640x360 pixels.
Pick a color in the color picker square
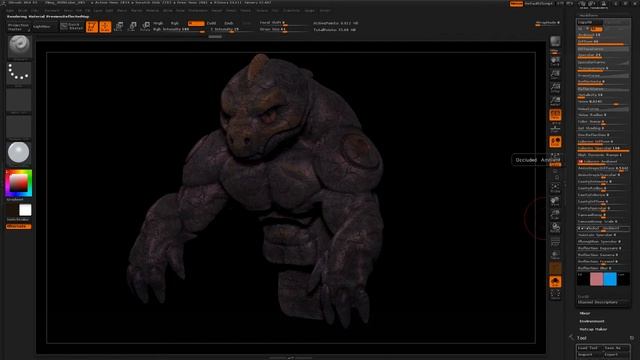pyautogui.click(x=18, y=183)
